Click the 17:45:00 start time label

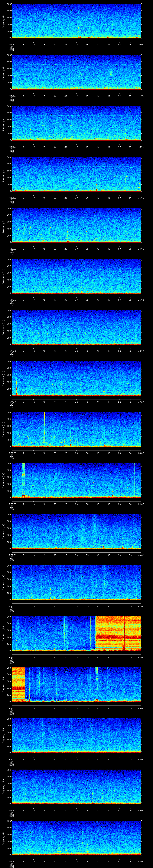pos(12,861)
